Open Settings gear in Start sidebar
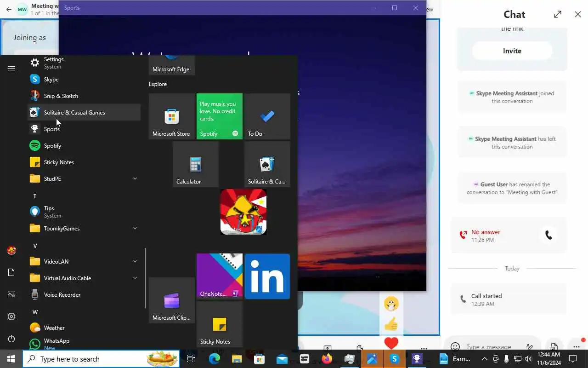588x368 pixels. point(11,316)
